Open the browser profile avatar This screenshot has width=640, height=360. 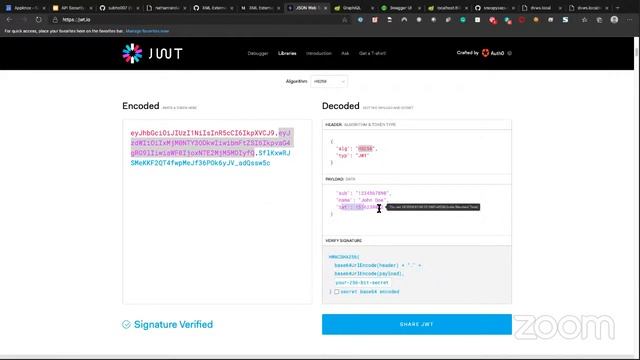click(614, 20)
